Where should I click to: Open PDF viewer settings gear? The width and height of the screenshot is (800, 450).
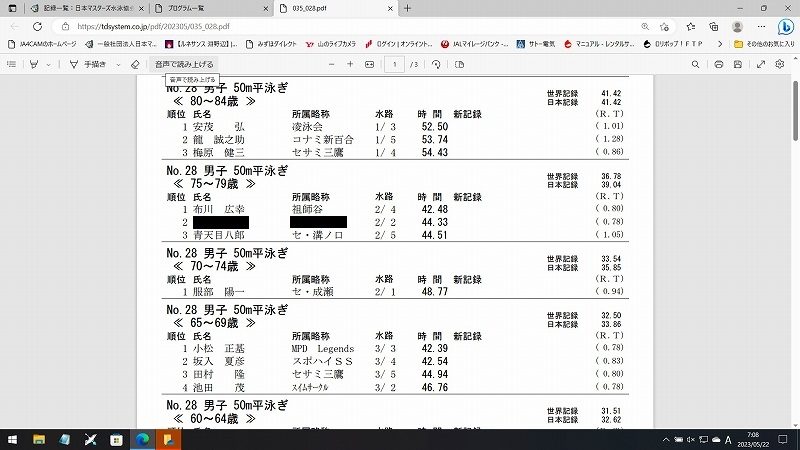point(780,64)
